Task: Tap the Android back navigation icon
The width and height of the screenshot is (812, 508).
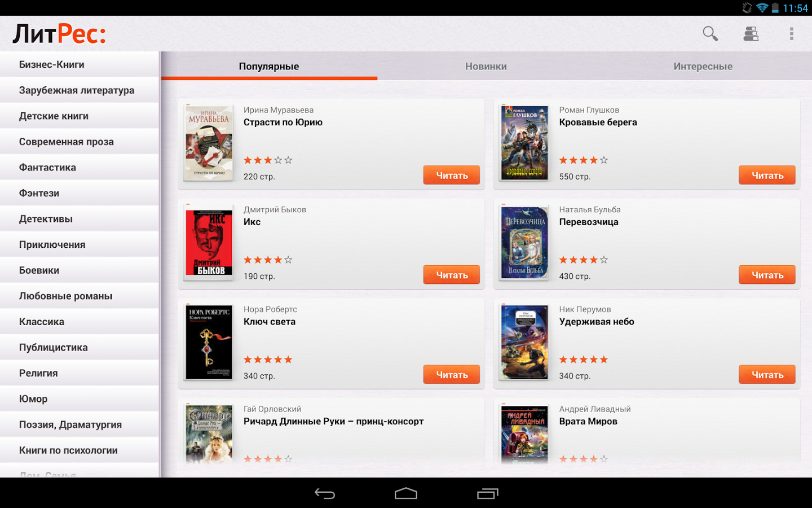Action: 325,494
